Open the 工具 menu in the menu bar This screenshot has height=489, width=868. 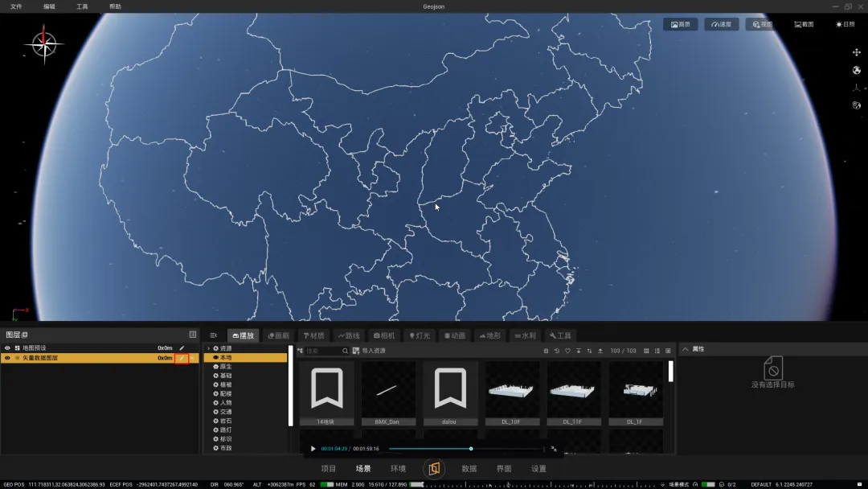coord(82,6)
